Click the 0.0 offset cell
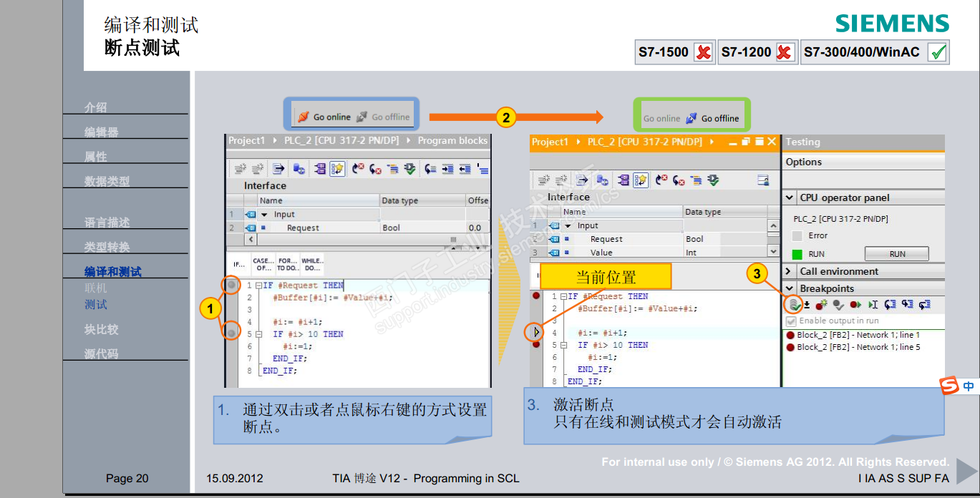980x498 pixels. tap(478, 228)
